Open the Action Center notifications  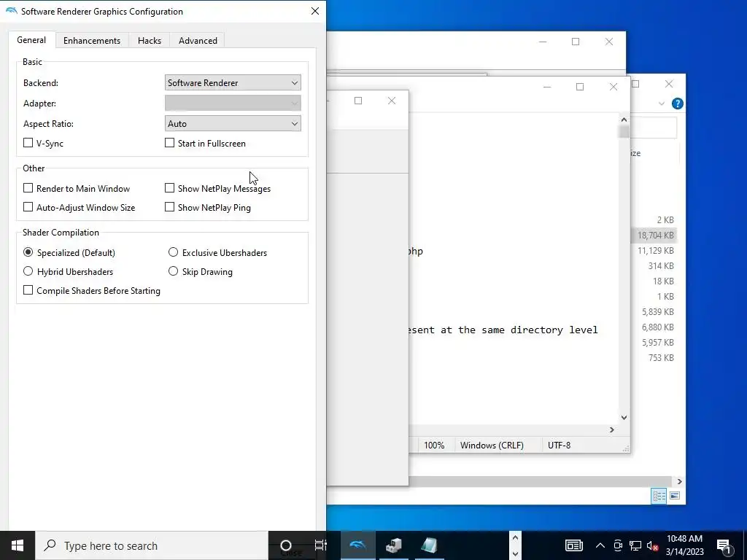coord(724,545)
